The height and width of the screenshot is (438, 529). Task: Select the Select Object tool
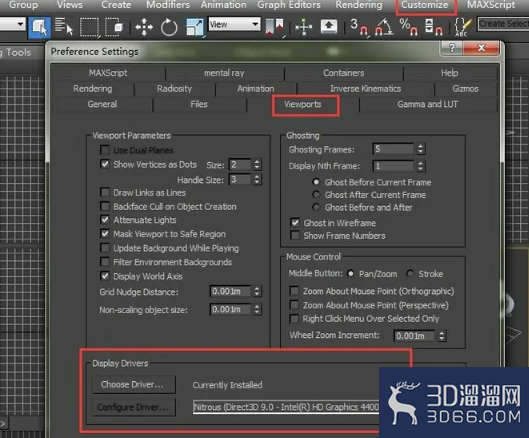(x=39, y=27)
